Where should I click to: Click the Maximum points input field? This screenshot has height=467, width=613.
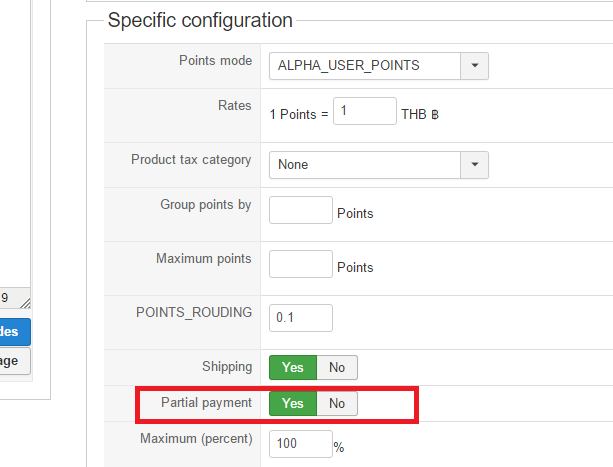coord(301,264)
